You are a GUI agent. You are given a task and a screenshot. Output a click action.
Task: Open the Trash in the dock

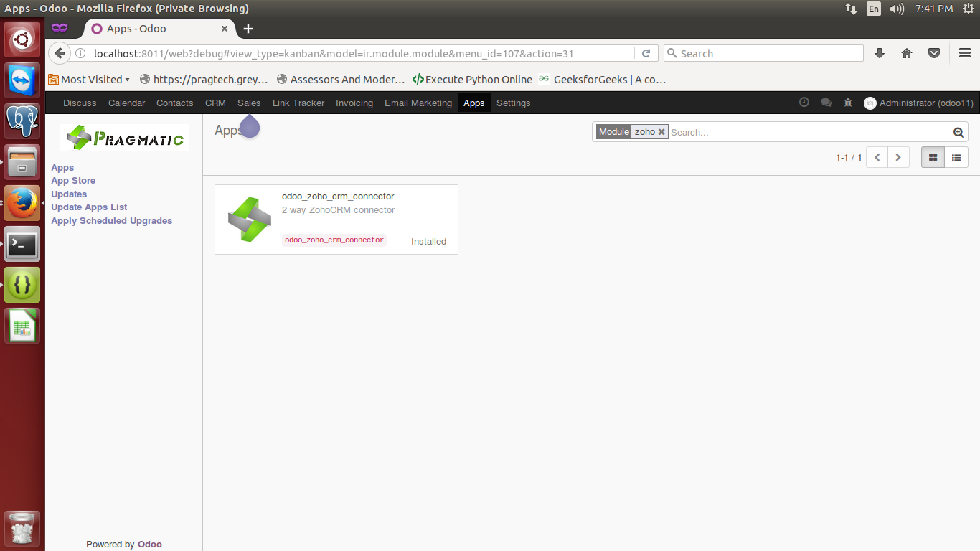tap(22, 529)
